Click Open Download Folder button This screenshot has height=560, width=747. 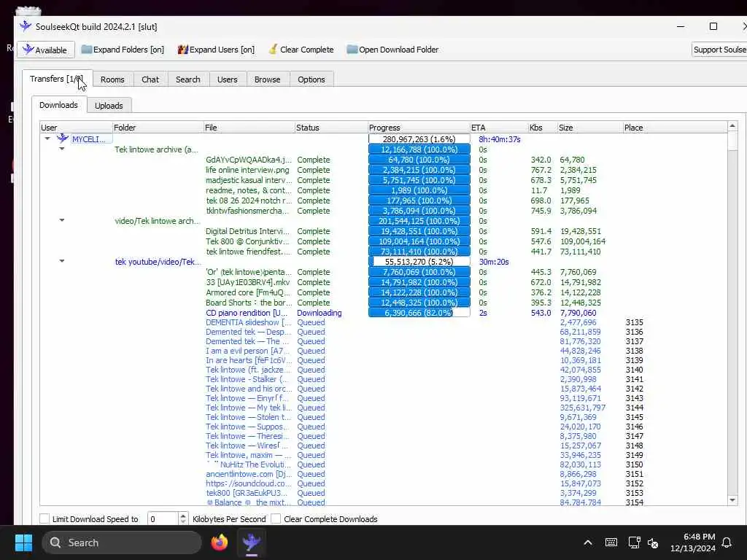393,50
